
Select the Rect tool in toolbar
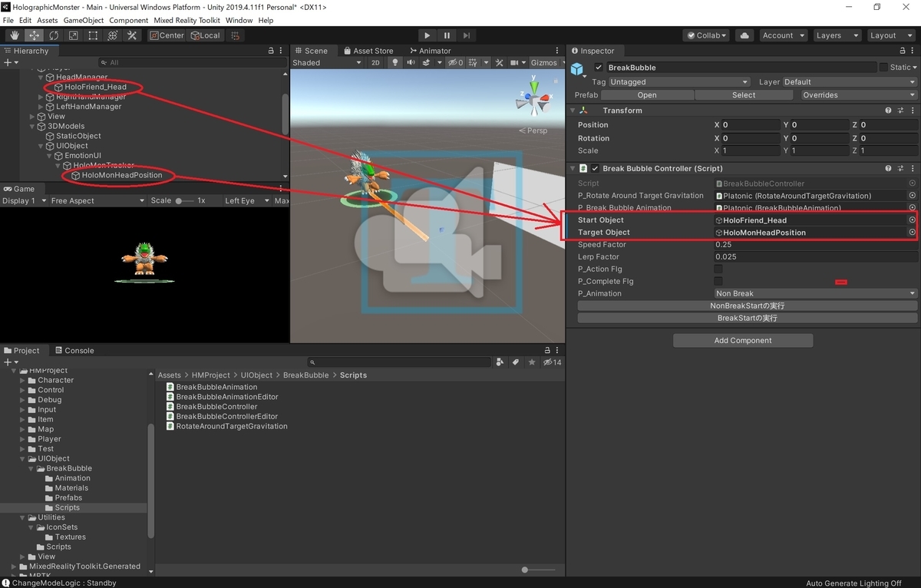click(x=93, y=35)
